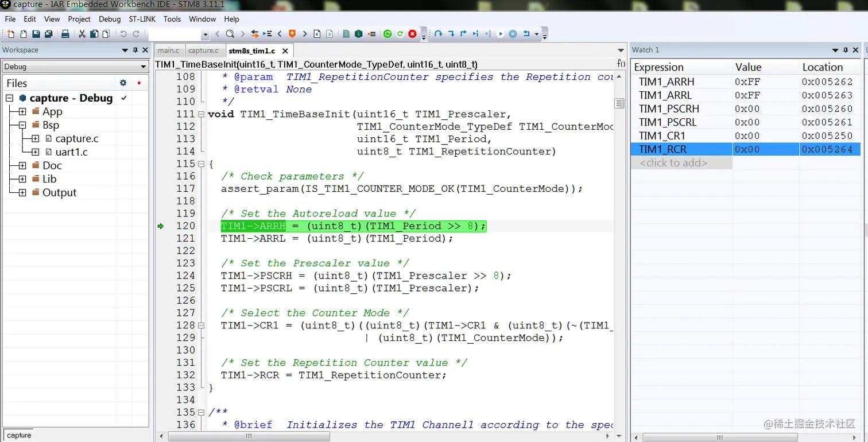Open the Project menu
The image size is (868, 442).
79,19
